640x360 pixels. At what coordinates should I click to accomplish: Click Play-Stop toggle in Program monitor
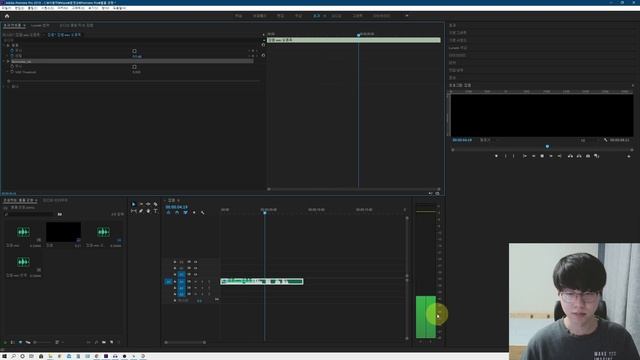[542, 156]
